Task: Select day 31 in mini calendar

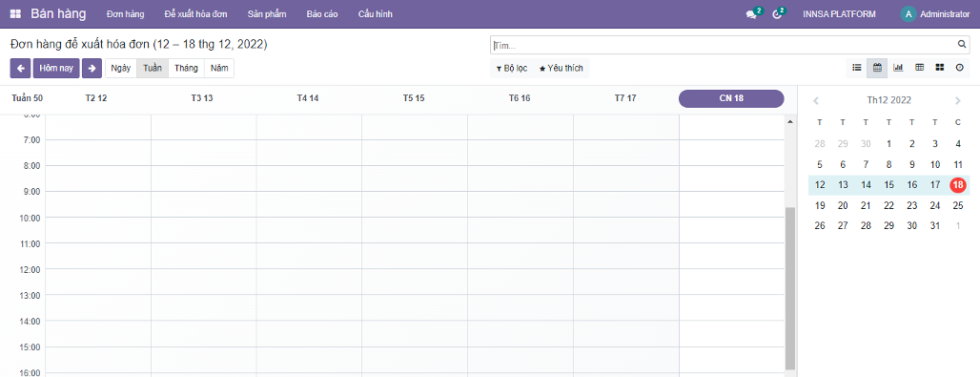Action: (935, 225)
